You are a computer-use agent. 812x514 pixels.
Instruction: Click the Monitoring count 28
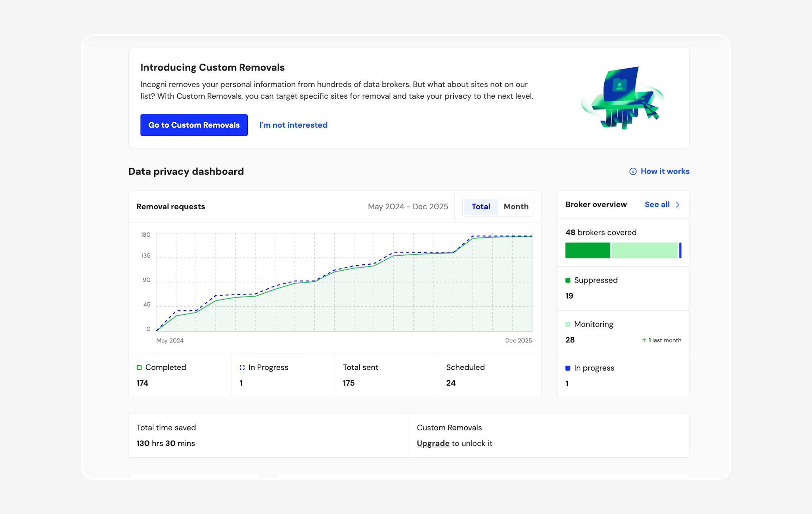(x=570, y=340)
